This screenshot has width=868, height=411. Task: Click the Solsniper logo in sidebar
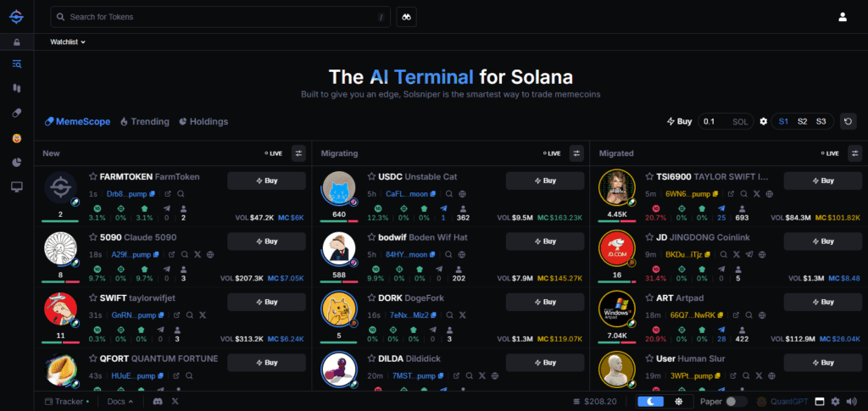[17, 17]
